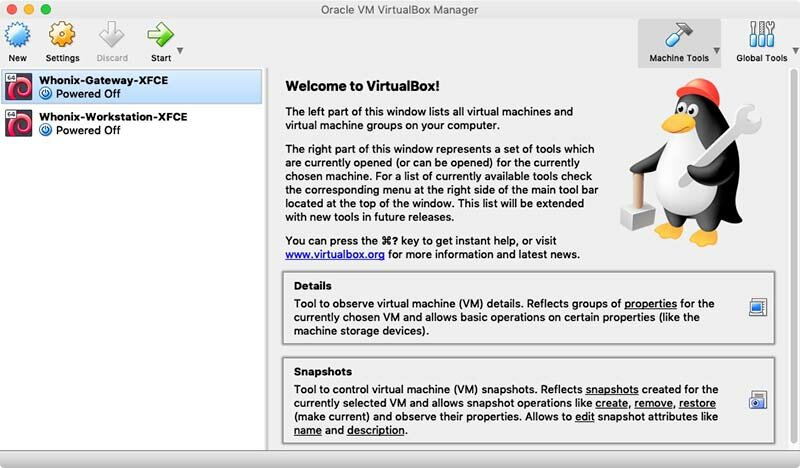Open the www.virtualbox.org link
Screen dimensions: 800x468
coord(335,255)
